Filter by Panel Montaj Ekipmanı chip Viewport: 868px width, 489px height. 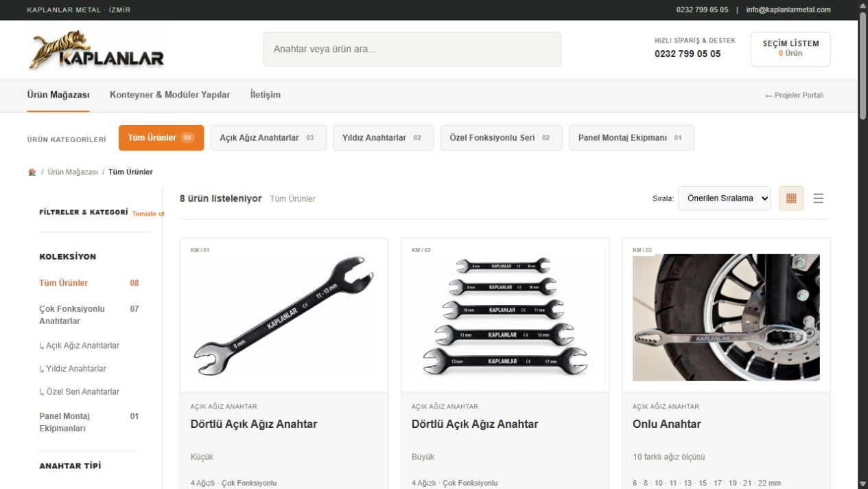tap(631, 138)
